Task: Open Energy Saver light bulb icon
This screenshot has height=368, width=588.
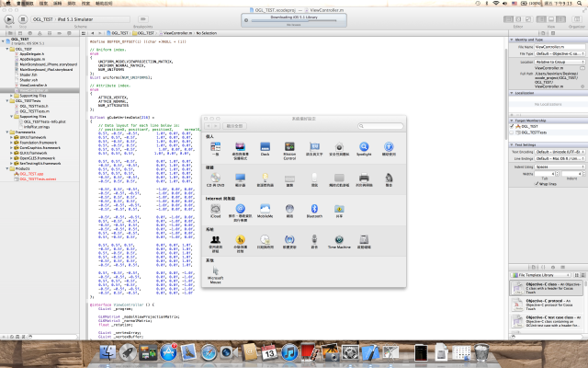Action: pyautogui.click(x=266, y=178)
